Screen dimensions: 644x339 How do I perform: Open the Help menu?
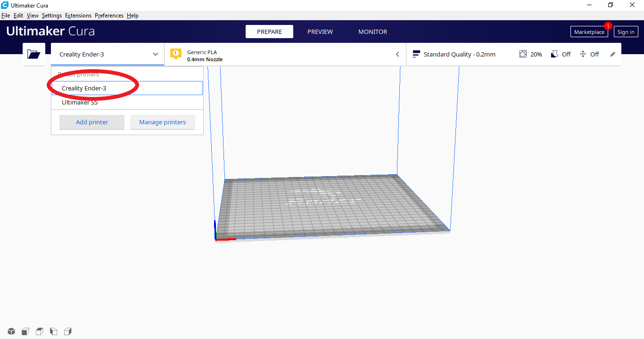(132, 16)
